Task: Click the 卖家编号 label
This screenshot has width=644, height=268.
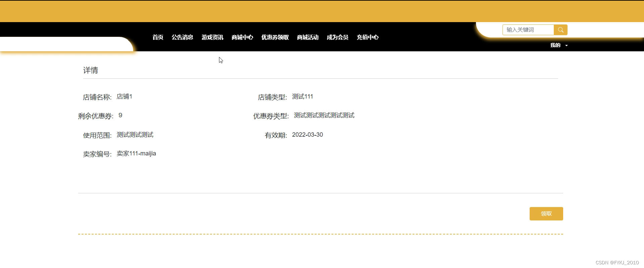Action: point(97,154)
